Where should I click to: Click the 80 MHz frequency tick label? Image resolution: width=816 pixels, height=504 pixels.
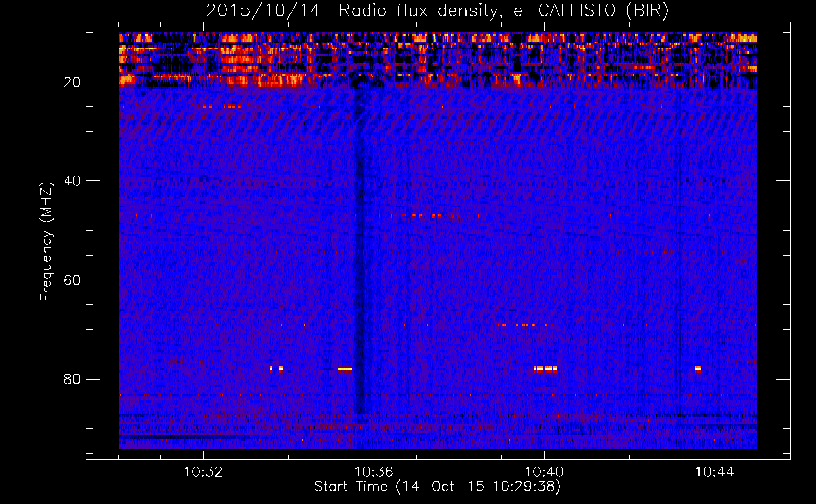[72, 379]
